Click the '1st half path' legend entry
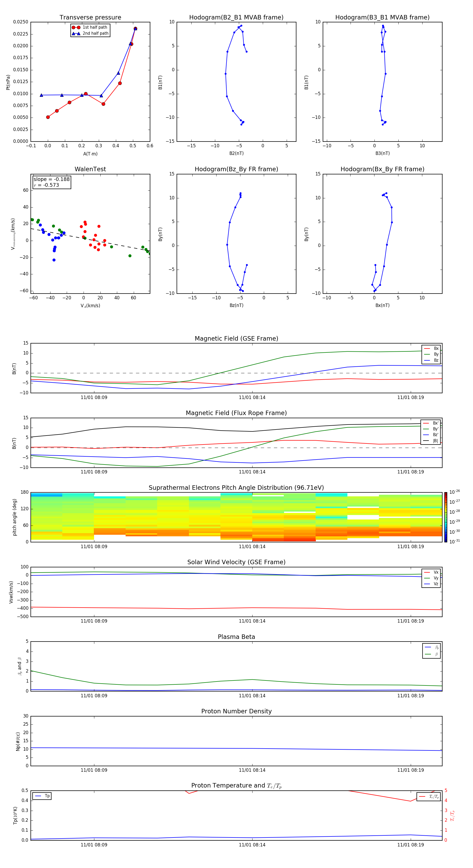Viewport: 473px width, 868px height. tap(90, 27)
